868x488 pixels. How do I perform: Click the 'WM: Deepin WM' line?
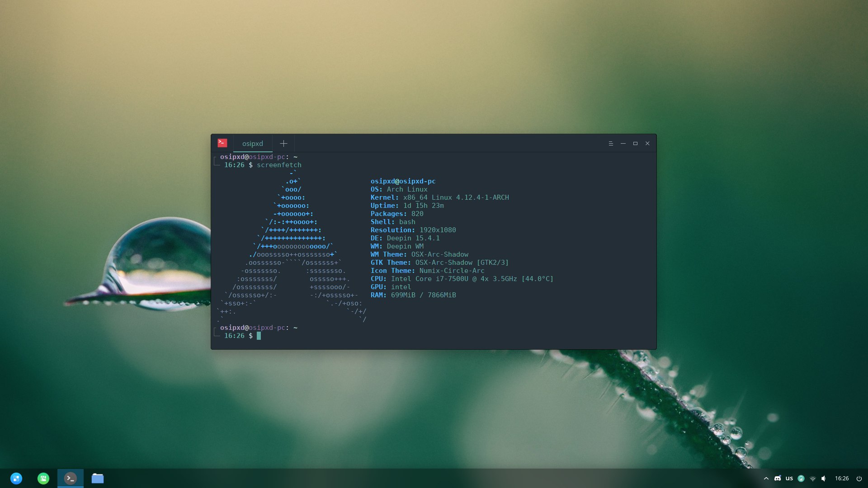397,246
